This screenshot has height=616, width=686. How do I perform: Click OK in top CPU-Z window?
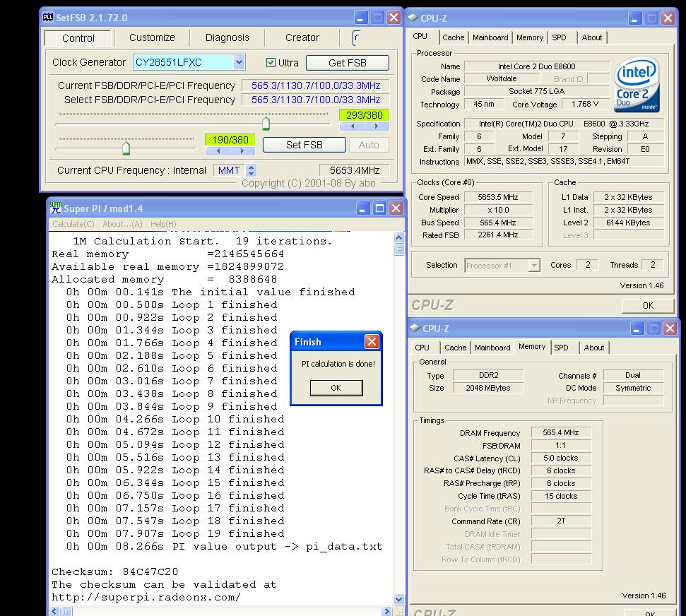tap(648, 305)
